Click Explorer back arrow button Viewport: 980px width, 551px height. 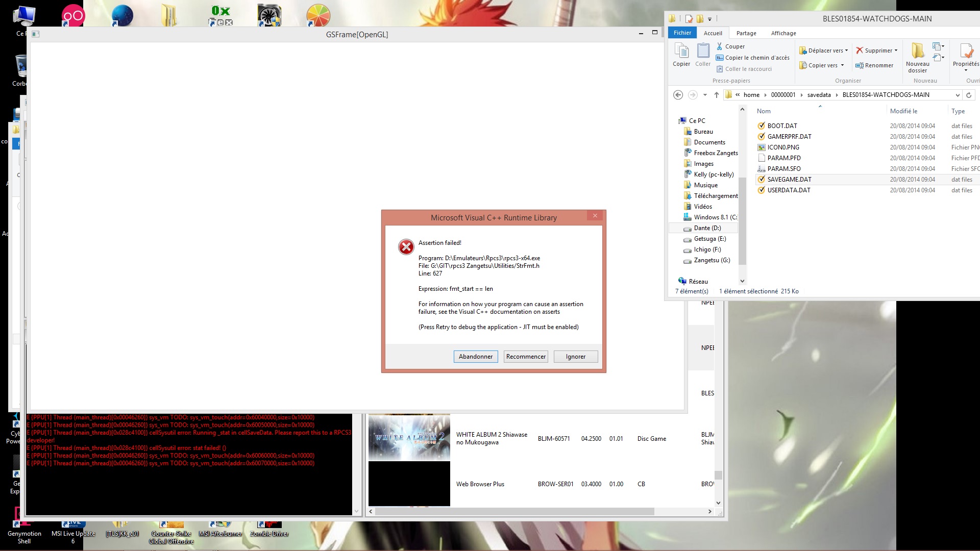point(678,95)
